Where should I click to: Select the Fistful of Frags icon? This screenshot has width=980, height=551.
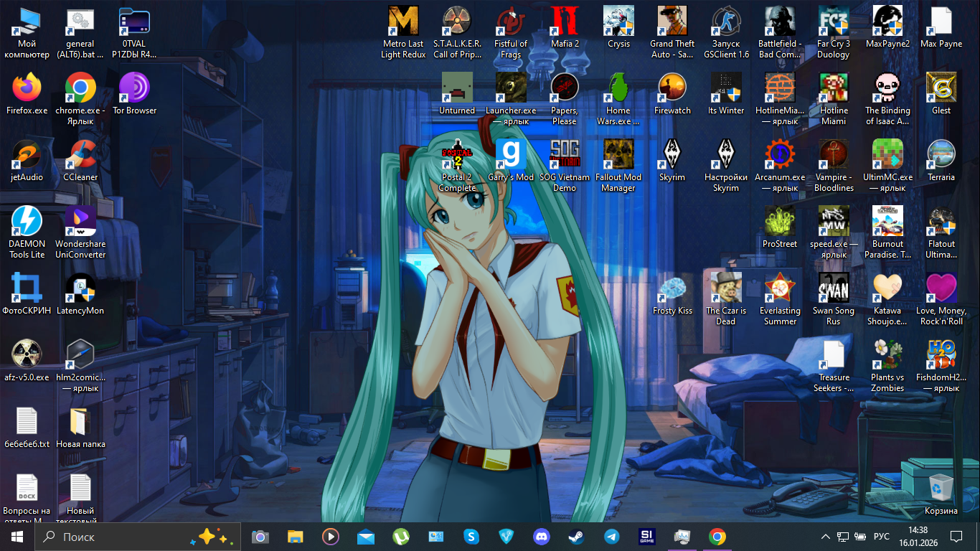coord(511,33)
